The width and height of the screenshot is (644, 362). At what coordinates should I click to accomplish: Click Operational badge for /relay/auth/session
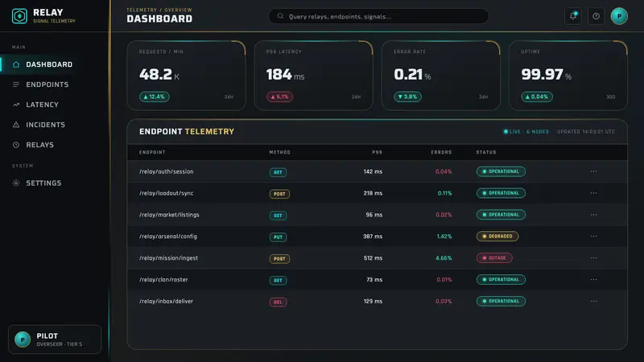(x=501, y=171)
